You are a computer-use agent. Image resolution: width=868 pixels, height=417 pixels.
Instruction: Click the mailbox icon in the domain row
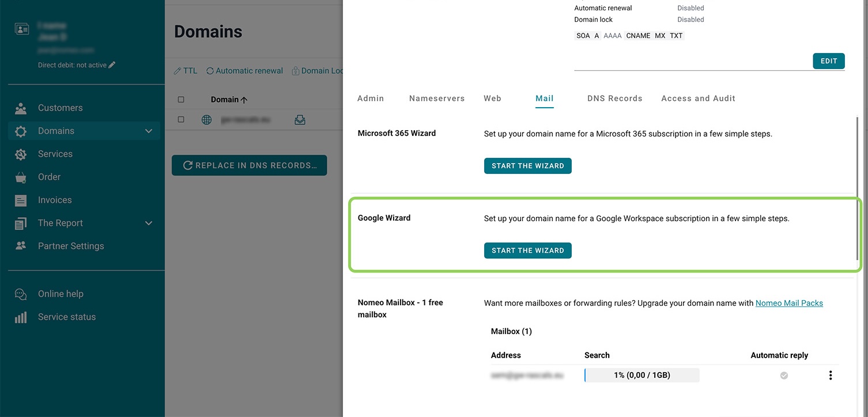pos(300,120)
